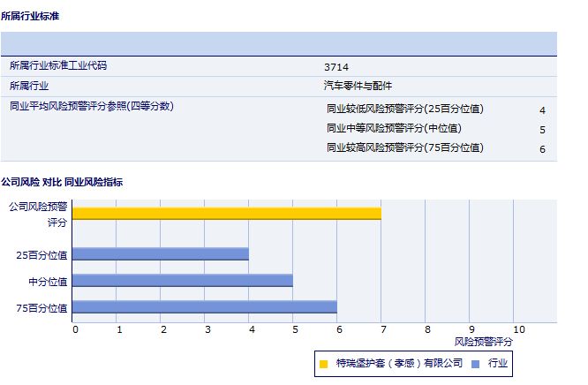Select the 汽车零件与配件 industry value
Screen dimensions: 588x385
[x=358, y=87]
